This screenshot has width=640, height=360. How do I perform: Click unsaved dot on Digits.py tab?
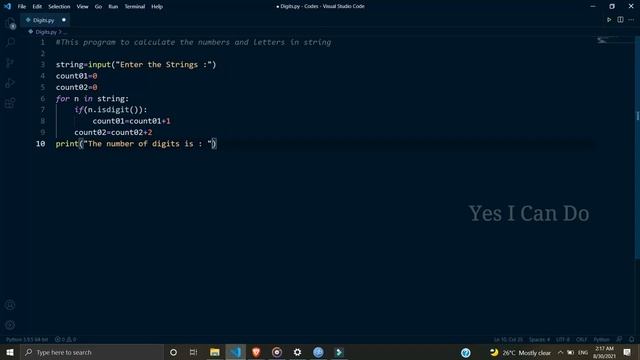point(64,20)
